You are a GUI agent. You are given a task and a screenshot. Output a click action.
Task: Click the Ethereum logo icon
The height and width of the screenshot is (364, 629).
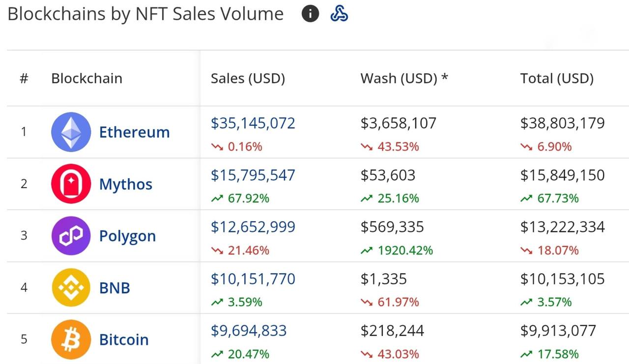(71, 132)
